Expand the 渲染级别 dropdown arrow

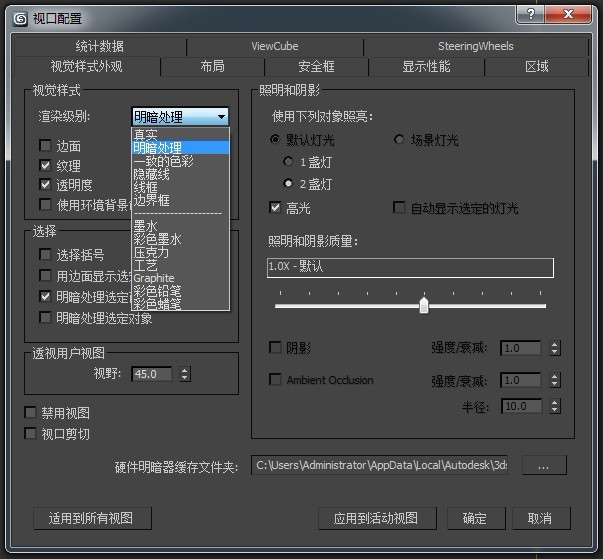tap(221, 117)
